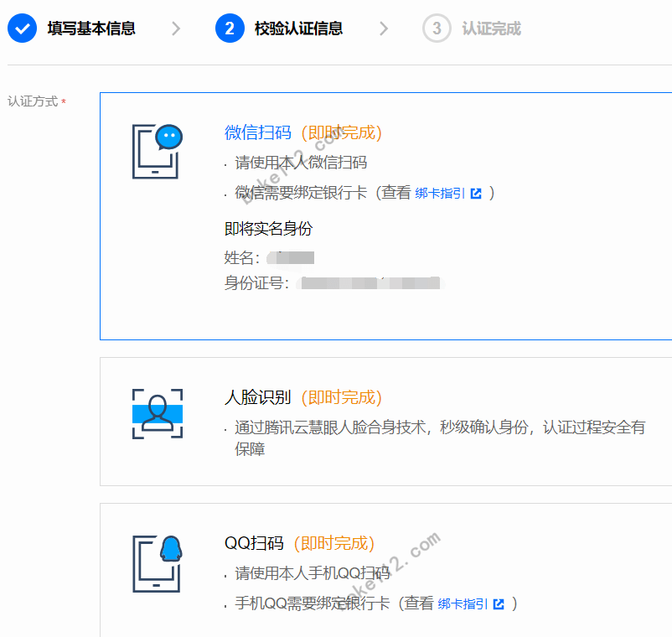
Task: Open external link icon in WeChat option
Action: coord(476,194)
